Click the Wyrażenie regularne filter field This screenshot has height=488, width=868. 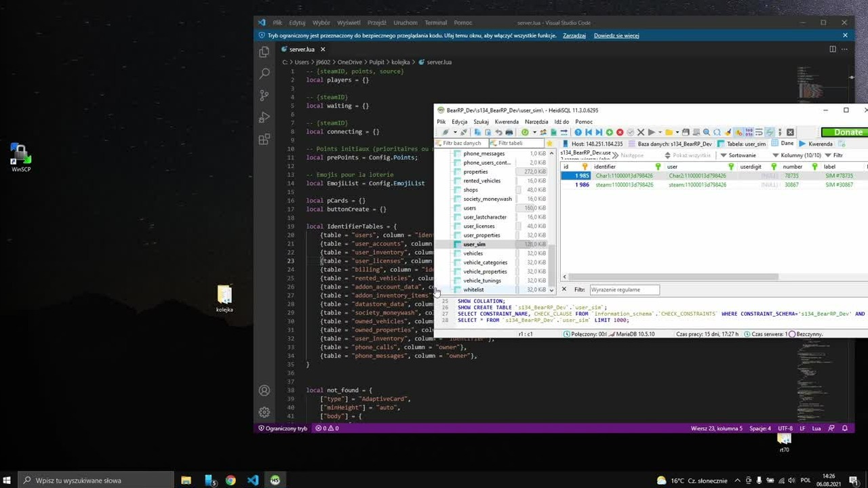624,289
